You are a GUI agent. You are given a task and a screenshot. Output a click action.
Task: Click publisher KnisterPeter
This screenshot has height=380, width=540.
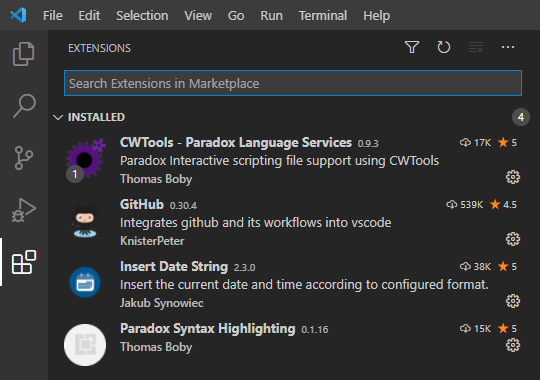pos(152,241)
